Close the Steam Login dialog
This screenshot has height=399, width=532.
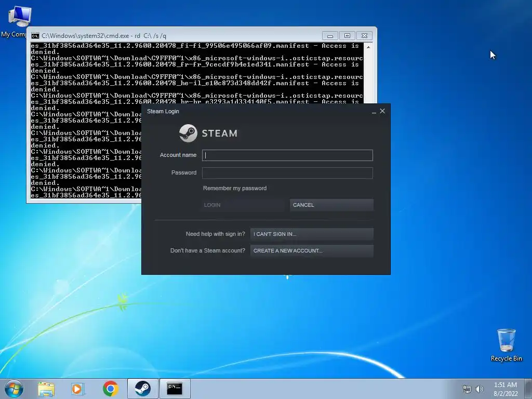(x=382, y=111)
